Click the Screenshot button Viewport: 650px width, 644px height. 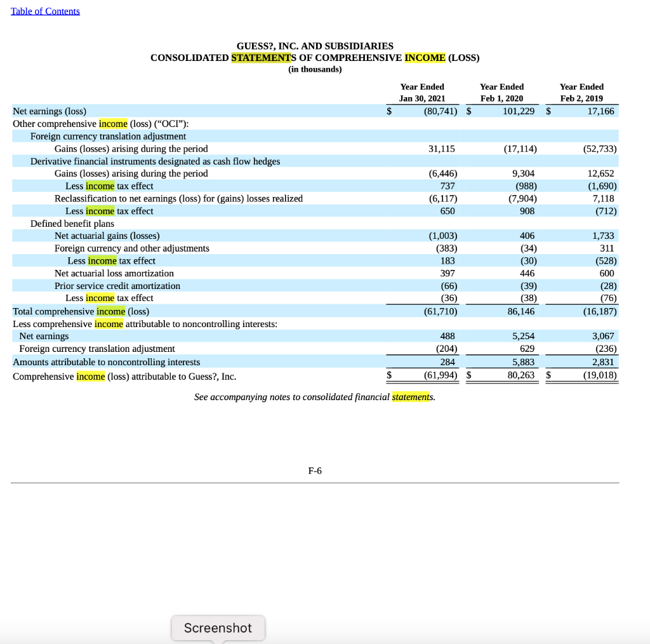[x=218, y=627]
